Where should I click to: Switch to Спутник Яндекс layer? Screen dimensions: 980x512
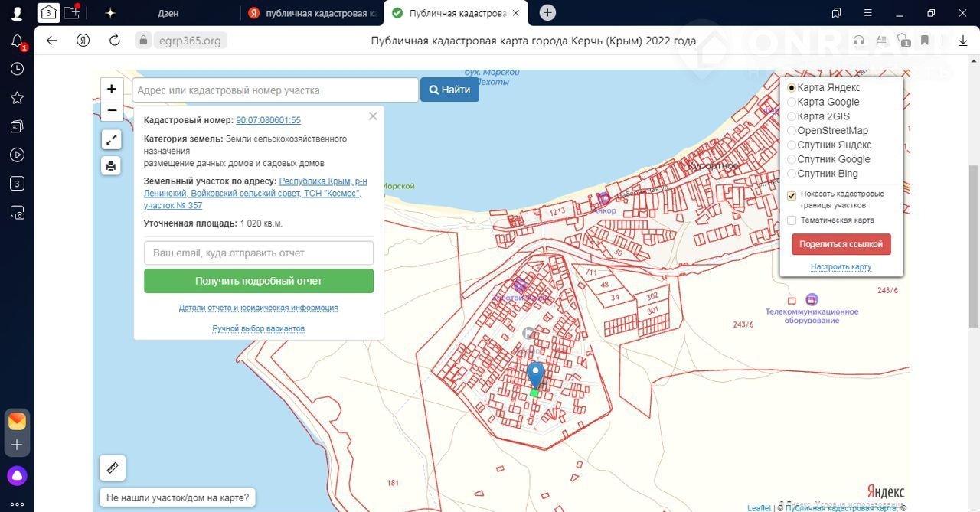792,145
